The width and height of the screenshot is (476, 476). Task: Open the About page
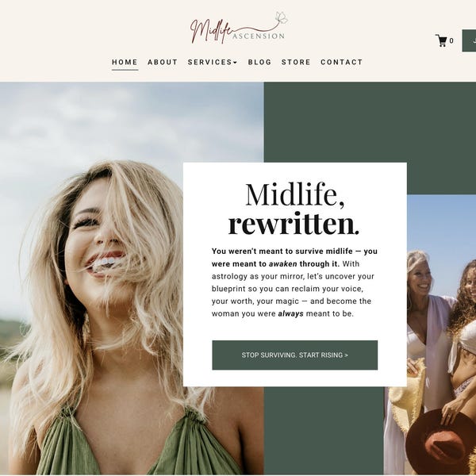pyautogui.click(x=163, y=62)
